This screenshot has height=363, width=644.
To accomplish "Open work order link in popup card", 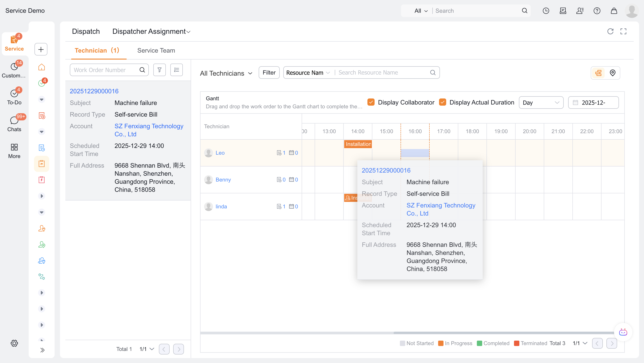I will (x=386, y=171).
